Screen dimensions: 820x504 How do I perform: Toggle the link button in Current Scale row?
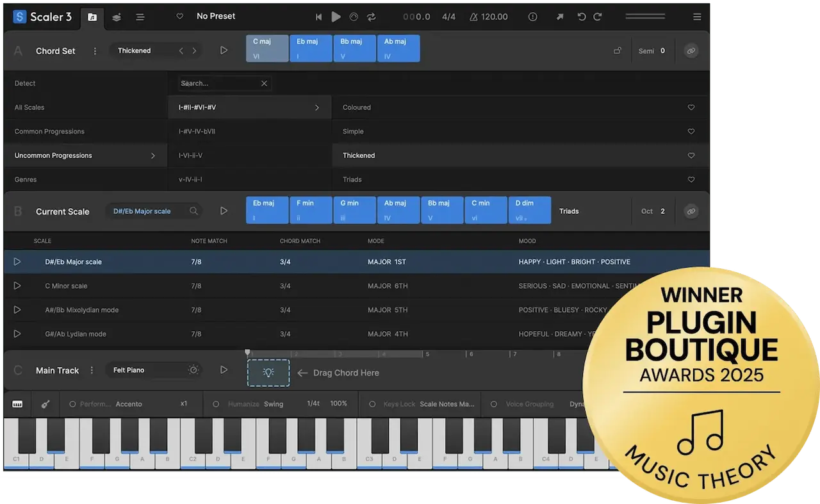pyautogui.click(x=691, y=211)
